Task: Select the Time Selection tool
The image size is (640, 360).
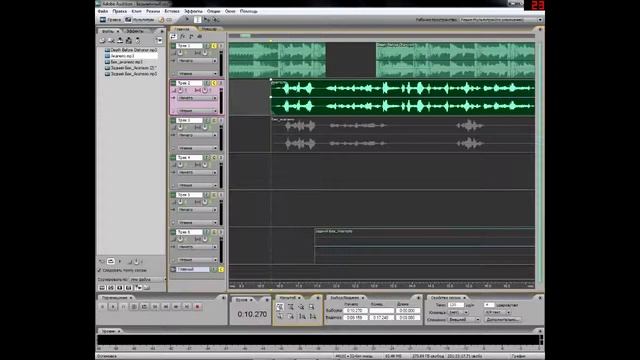Action: (197, 20)
